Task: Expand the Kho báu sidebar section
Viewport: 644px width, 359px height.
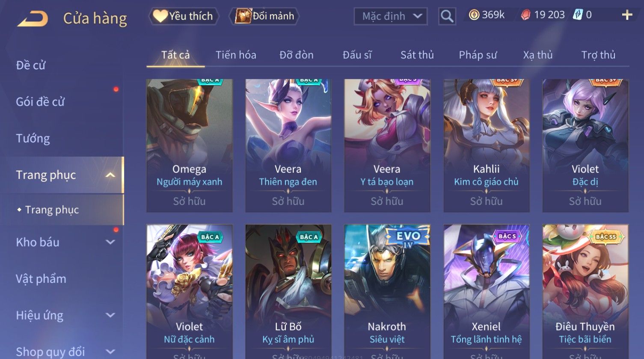Action: 110,242
